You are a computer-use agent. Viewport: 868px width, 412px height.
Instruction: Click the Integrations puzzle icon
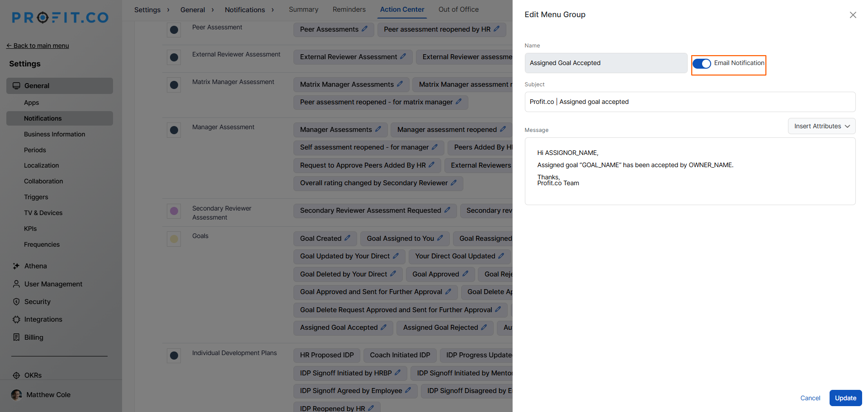(x=16, y=319)
